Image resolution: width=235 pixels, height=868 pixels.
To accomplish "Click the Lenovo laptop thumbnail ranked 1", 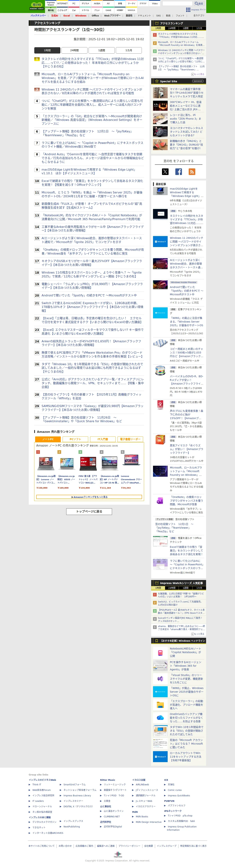I will pos(46,463).
